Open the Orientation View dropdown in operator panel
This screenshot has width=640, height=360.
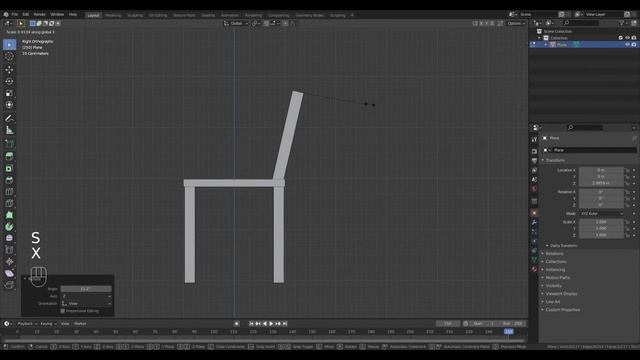pos(86,303)
